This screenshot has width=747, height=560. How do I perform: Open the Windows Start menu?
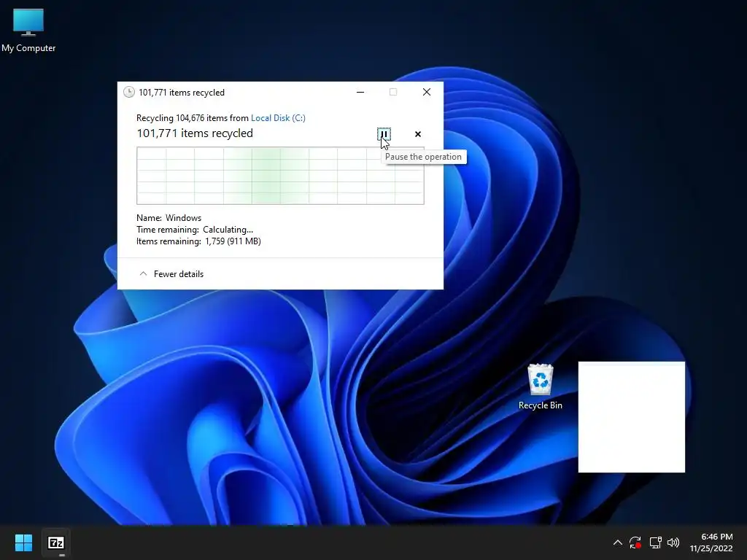[x=23, y=542]
